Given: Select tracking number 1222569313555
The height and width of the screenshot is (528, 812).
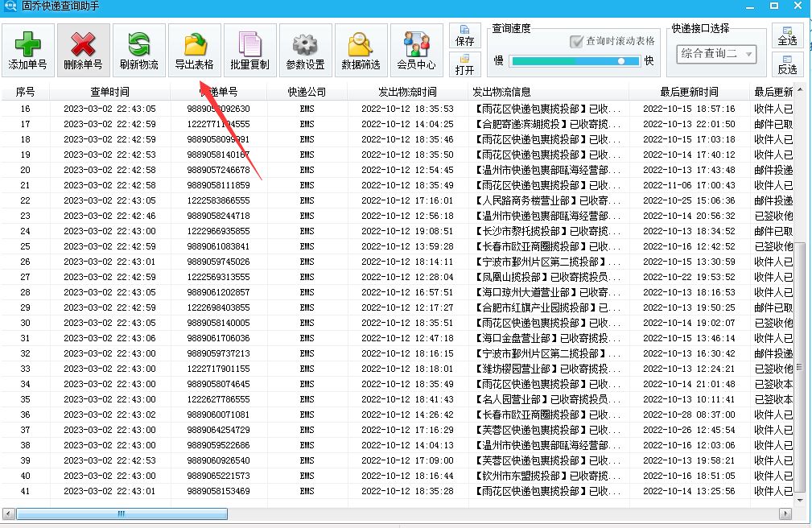Looking at the screenshot, I should (x=218, y=277).
